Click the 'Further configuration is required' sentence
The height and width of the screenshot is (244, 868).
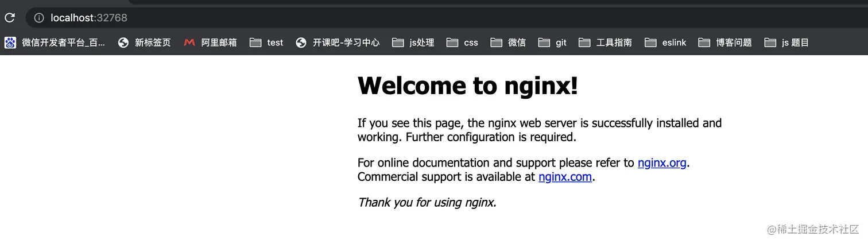click(x=490, y=137)
